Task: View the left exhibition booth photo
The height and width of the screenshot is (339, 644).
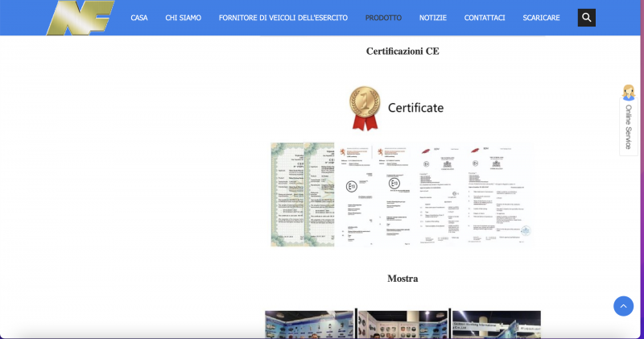Action: pyautogui.click(x=310, y=324)
